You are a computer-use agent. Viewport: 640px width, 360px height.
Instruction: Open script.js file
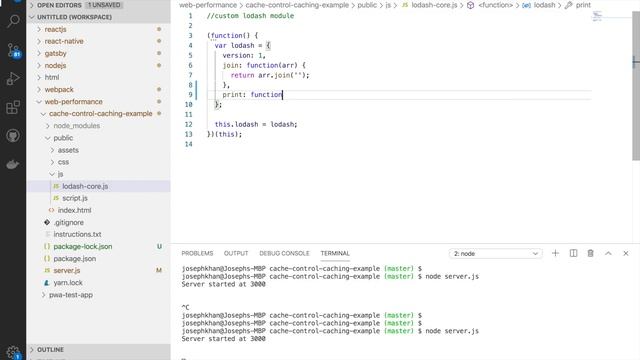click(x=75, y=198)
